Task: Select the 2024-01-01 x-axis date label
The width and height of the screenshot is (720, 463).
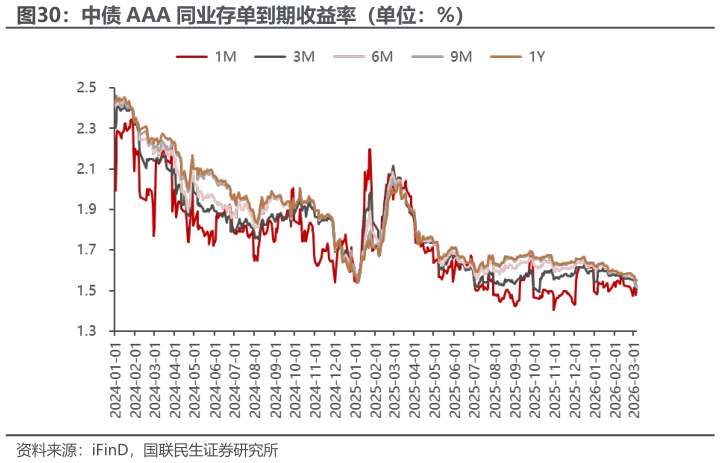Action: click(x=114, y=378)
